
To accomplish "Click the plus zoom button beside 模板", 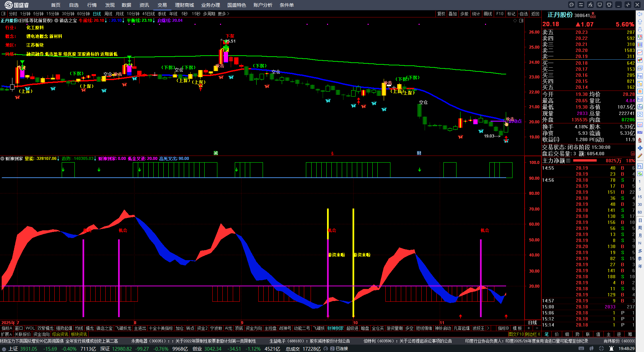I will (x=529, y=328).
